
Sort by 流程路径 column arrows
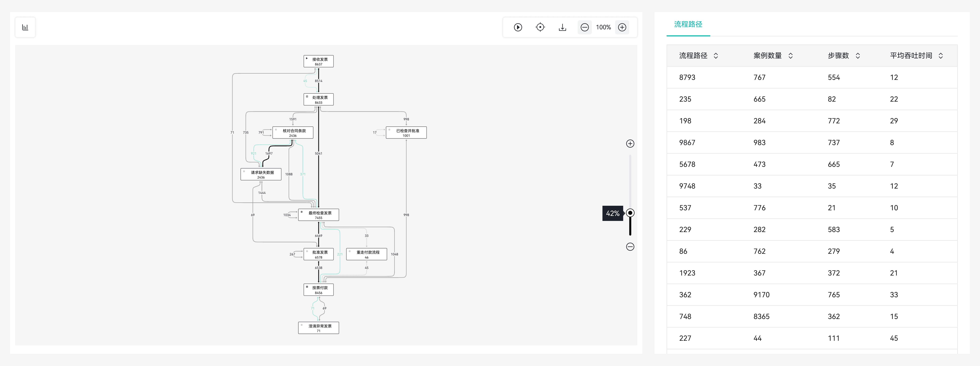(716, 56)
